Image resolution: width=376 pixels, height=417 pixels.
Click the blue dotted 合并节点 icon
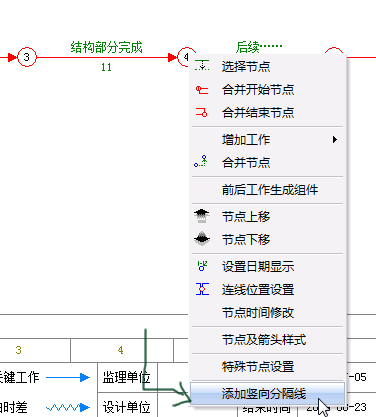[201, 162]
